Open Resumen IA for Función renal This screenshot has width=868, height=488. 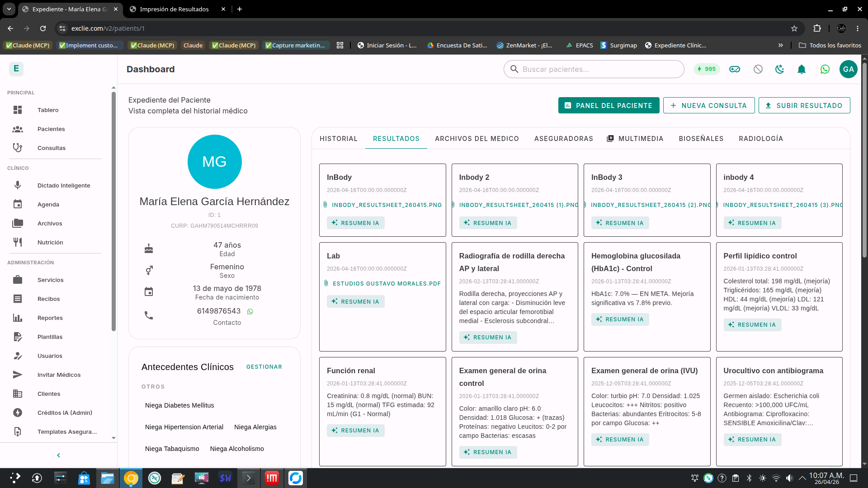click(x=355, y=431)
